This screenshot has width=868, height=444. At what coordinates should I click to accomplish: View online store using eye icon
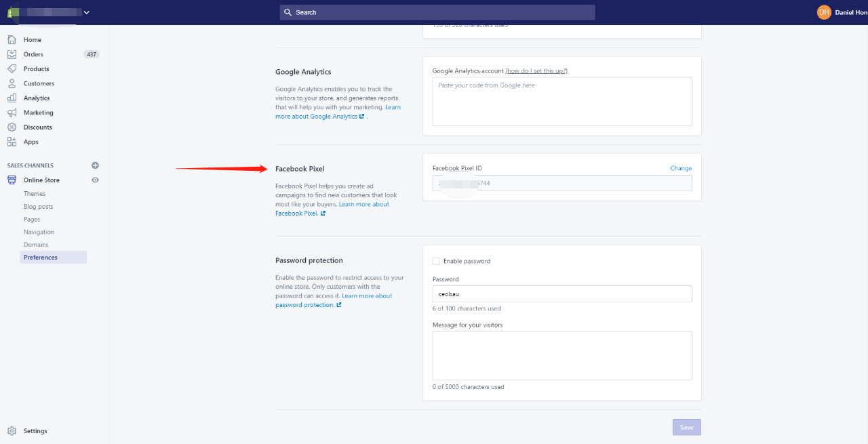tap(95, 180)
